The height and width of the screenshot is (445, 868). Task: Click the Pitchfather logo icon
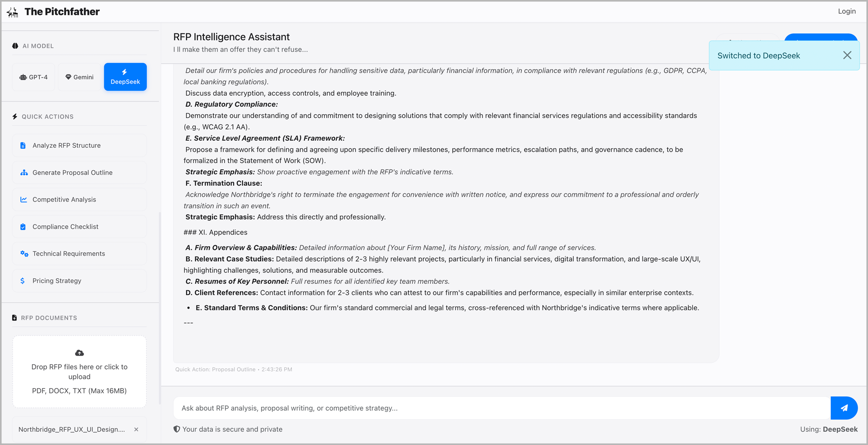coord(13,12)
